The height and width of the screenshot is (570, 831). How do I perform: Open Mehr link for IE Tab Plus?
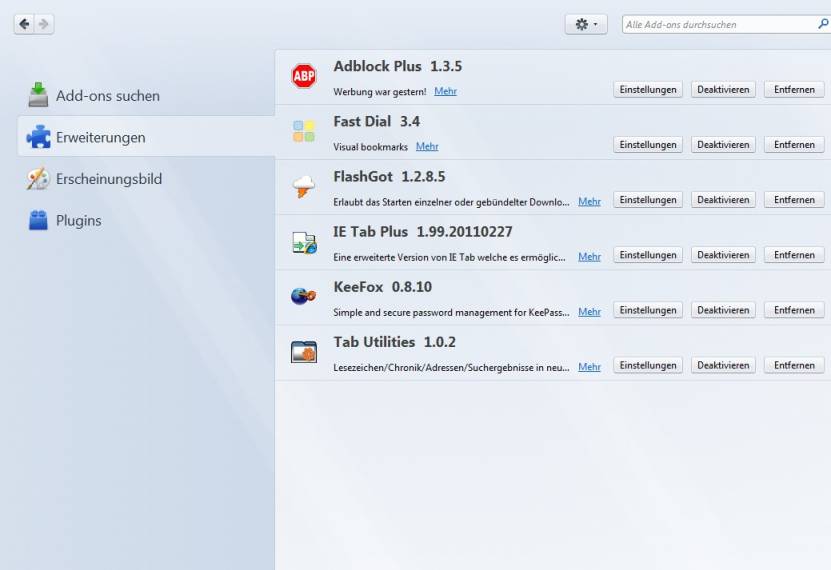pyautogui.click(x=589, y=256)
